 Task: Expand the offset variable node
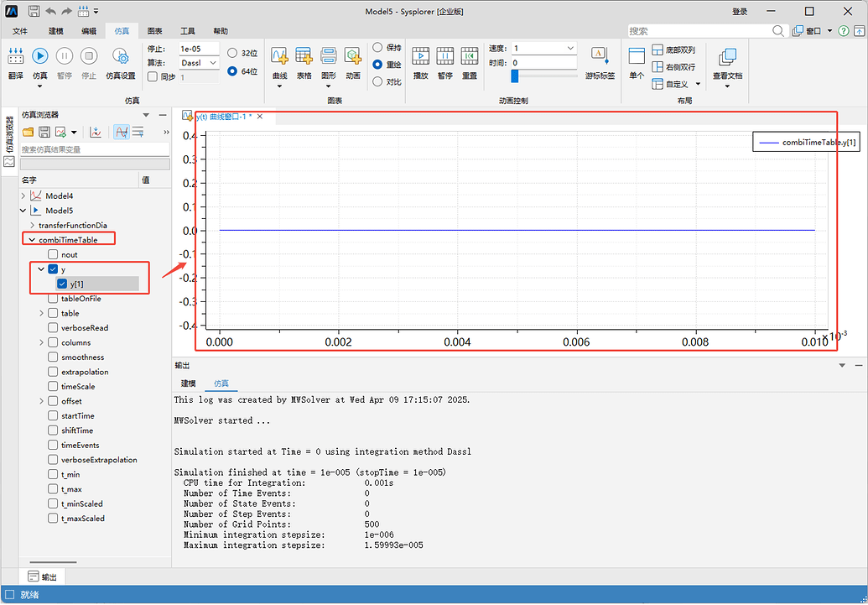click(x=42, y=401)
